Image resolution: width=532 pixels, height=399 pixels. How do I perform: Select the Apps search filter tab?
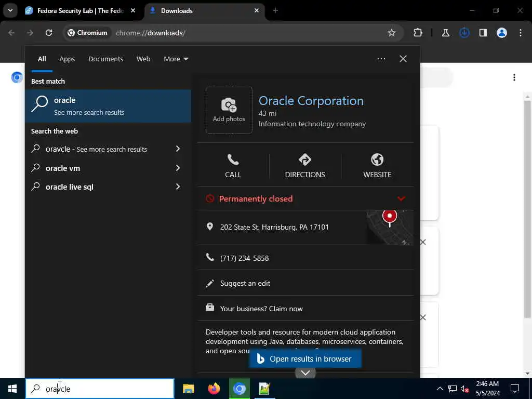(x=67, y=59)
